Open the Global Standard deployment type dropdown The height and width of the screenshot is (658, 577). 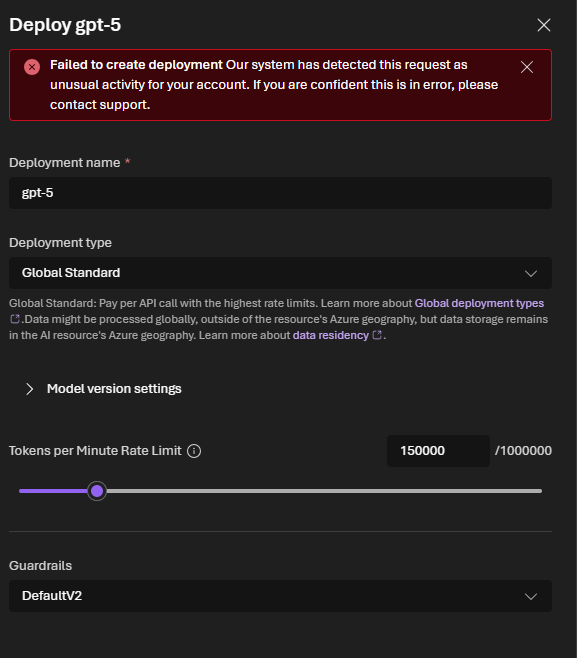pos(280,273)
